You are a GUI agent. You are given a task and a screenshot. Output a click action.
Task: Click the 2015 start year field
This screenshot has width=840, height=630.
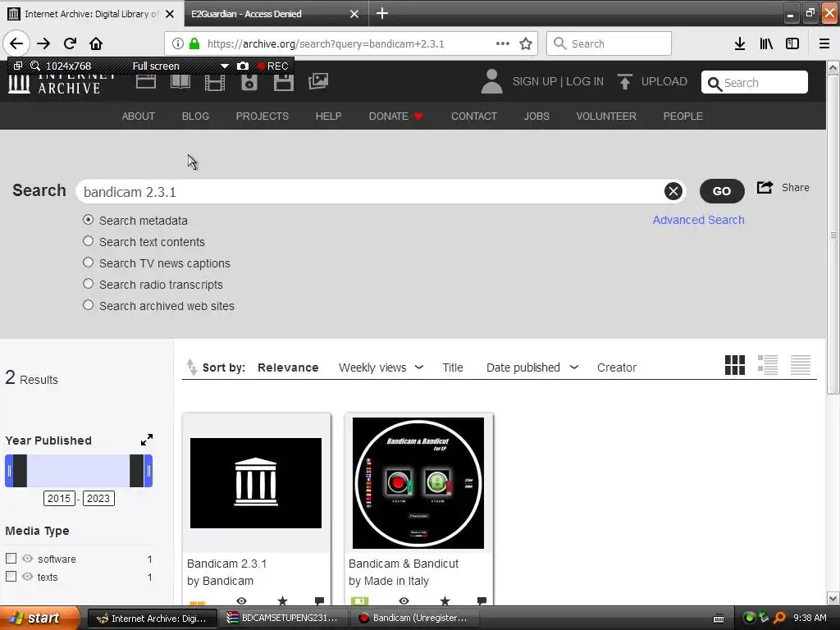(58, 498)
